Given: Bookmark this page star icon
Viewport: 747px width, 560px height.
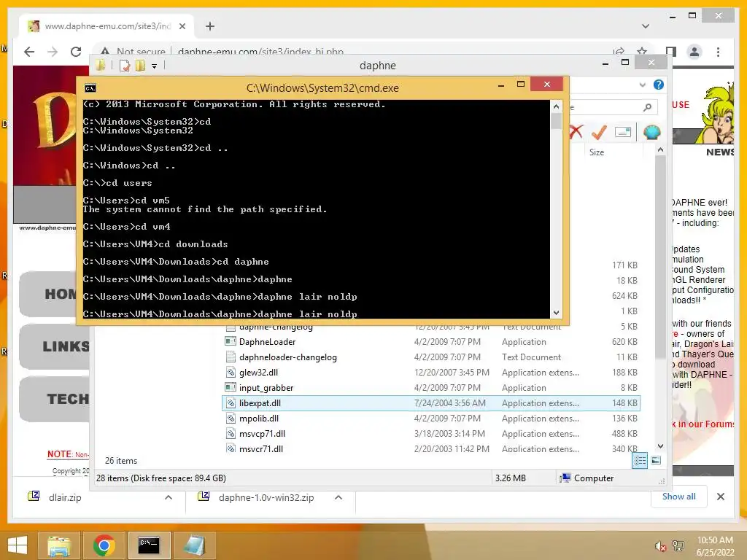Looking at the screenshot, I should [642, 52].
